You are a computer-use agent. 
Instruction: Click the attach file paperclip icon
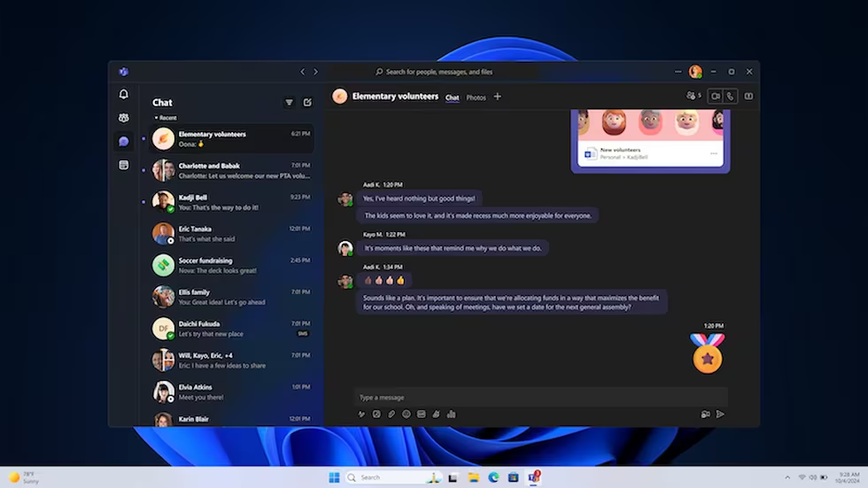(391, 414)
